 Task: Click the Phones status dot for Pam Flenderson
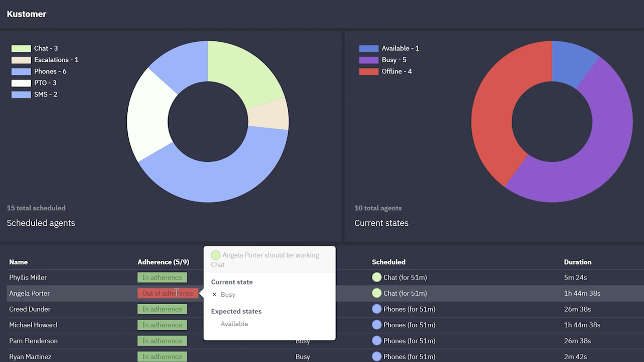click(377, 340)
